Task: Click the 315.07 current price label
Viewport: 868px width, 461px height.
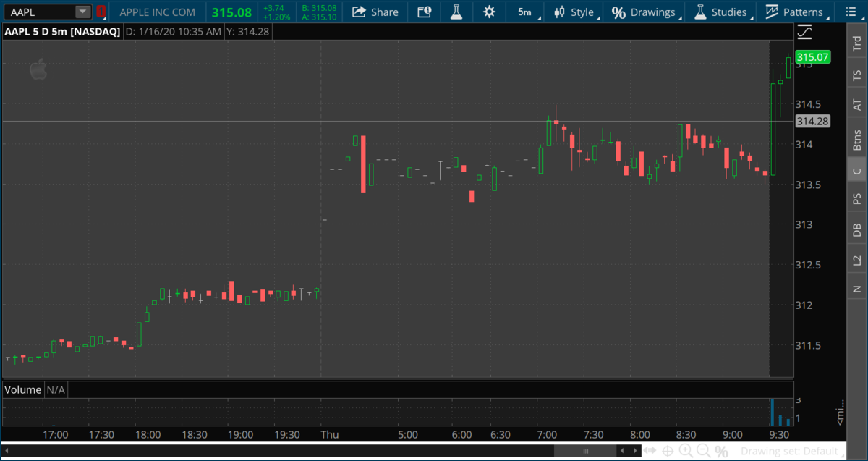Action: 812,56
